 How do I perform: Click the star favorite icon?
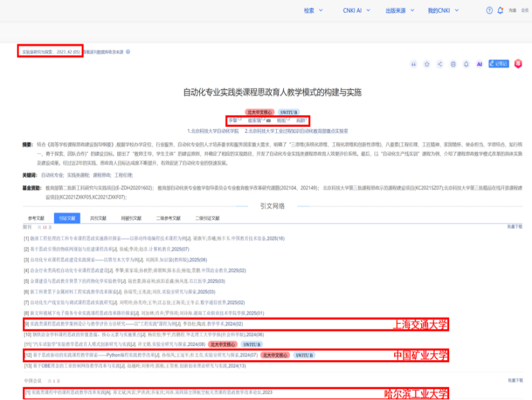[x=426, y=64]
